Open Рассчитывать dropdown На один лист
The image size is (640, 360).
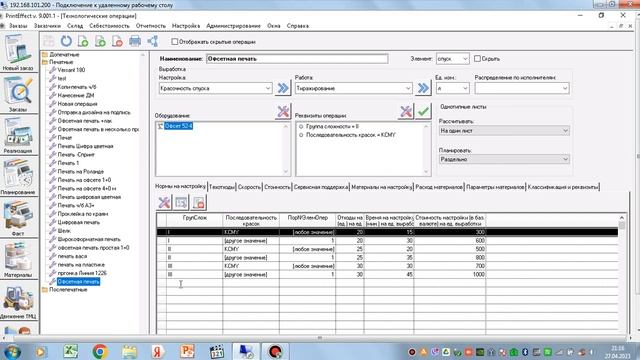click(x=504, y=131)
